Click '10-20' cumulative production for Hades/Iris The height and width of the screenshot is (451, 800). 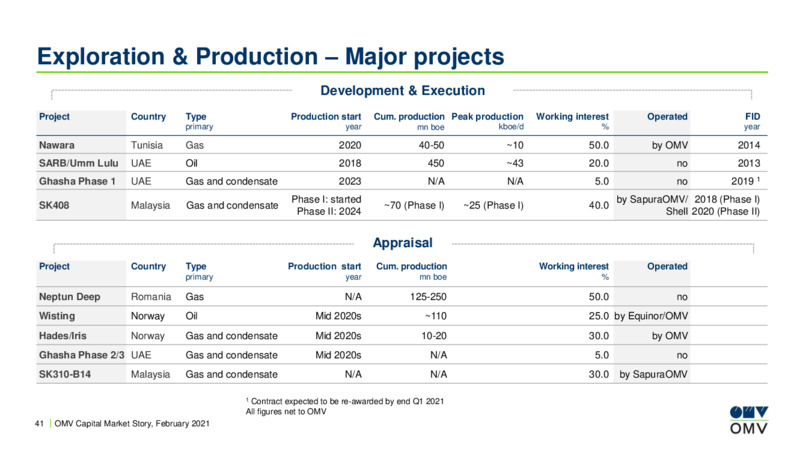434,336
